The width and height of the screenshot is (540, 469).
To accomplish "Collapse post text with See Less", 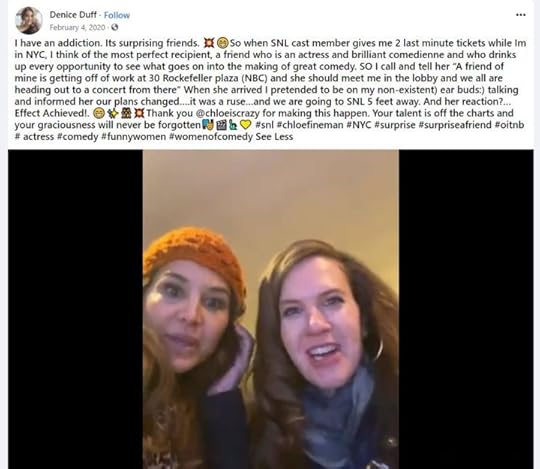I will click(274, 137).
